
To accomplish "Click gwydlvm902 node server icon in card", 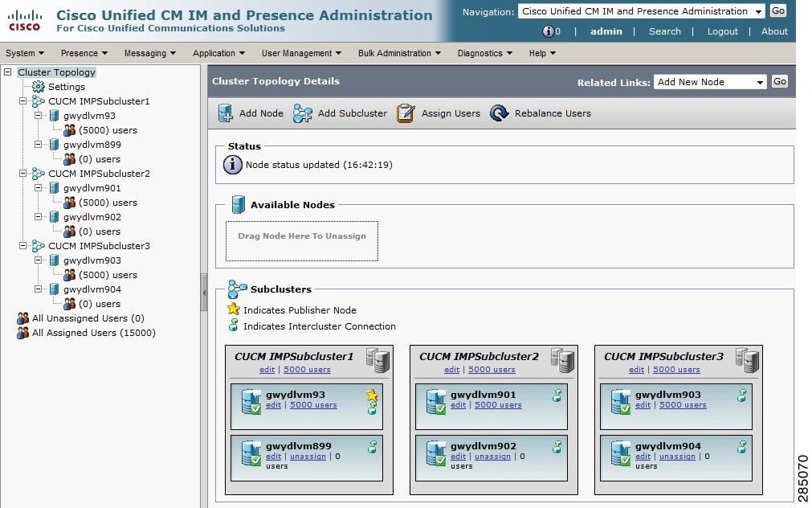I will click(436, 453).
